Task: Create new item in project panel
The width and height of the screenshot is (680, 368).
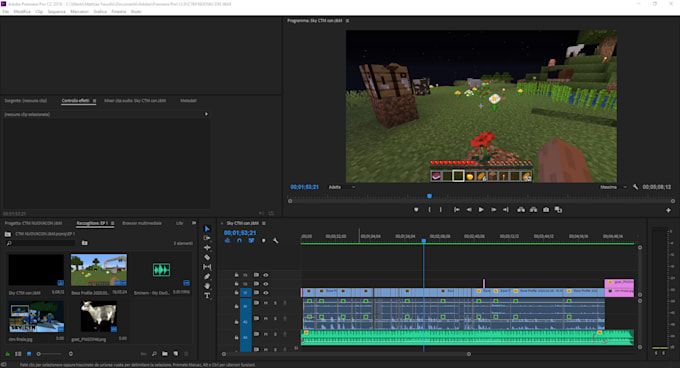Action: tap(176, 354)
